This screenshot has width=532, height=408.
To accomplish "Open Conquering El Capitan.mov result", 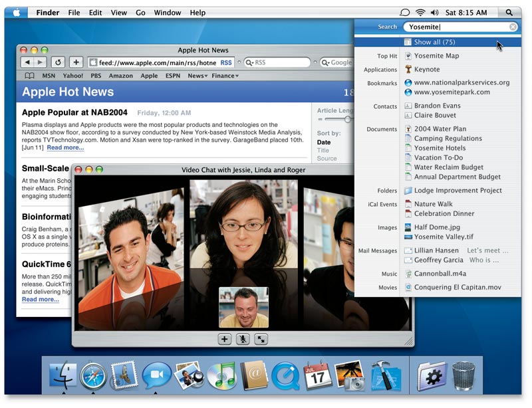I will click(458, 287).
